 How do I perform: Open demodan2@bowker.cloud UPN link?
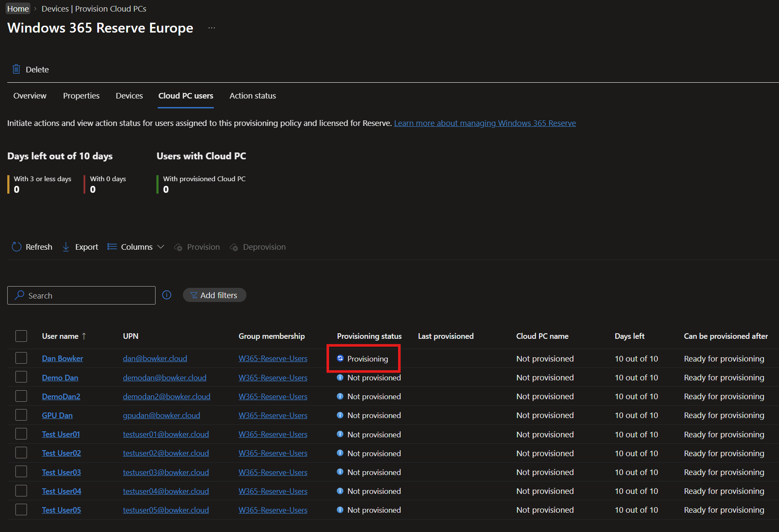click(x=166, y=397)
